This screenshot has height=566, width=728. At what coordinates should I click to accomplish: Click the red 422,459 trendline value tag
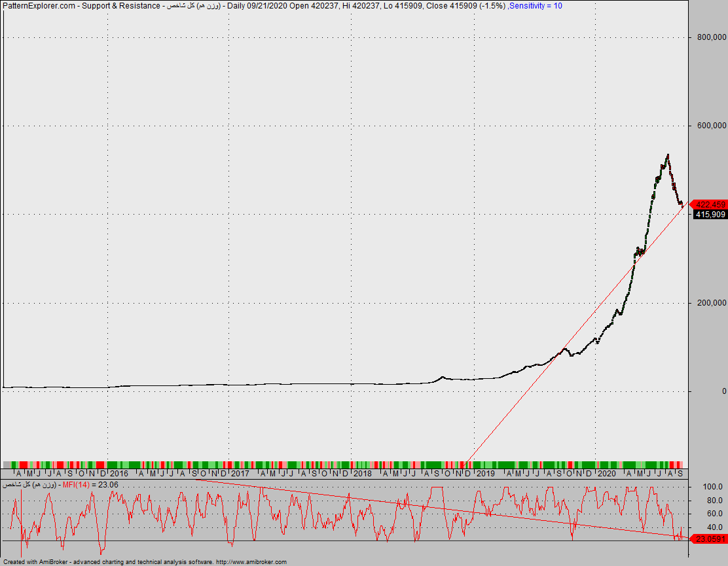(x=708, y=205)
